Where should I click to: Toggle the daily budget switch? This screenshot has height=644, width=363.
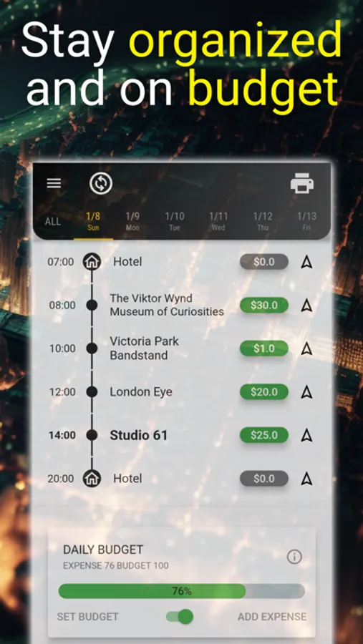click(180, 617)
